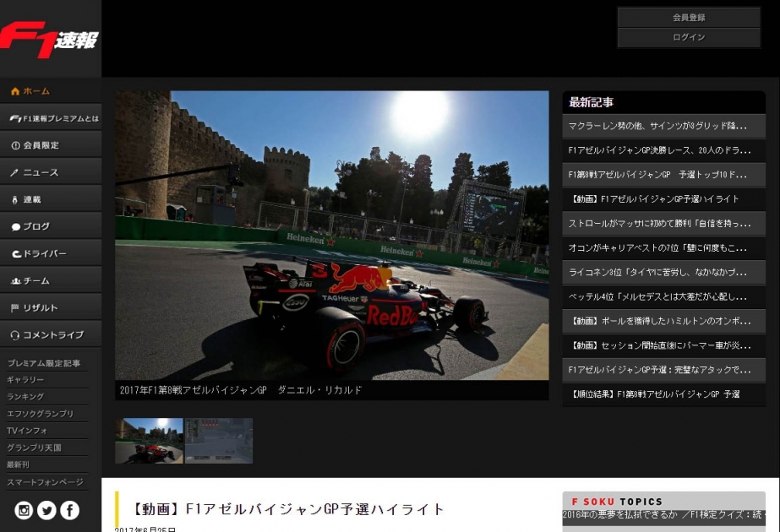
Task: Open the ニュース menu item
Action: 41,173
